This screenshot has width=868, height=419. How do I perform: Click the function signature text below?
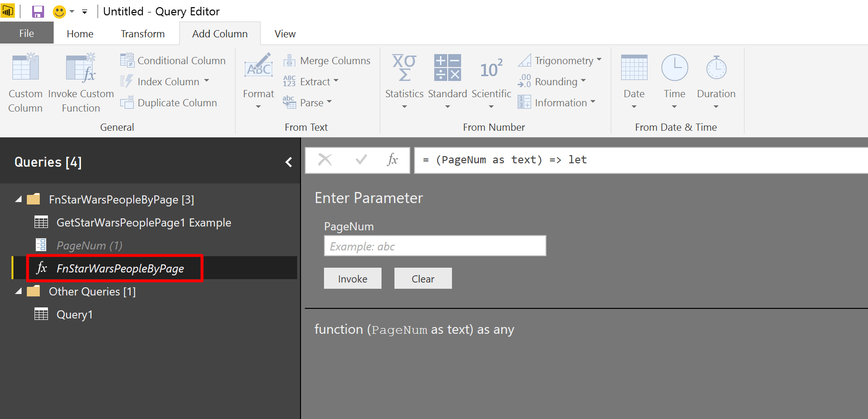(414, 329)
